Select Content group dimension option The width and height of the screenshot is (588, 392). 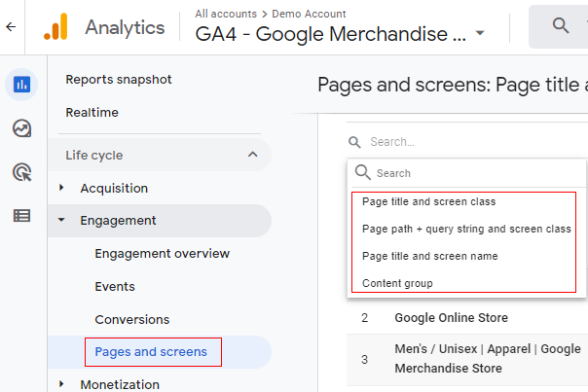[397, 283]
